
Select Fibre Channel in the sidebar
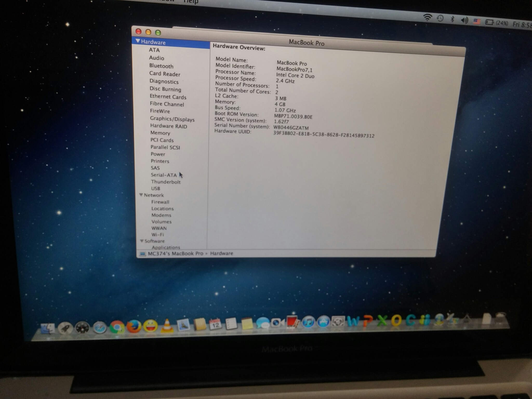point(167,104)
